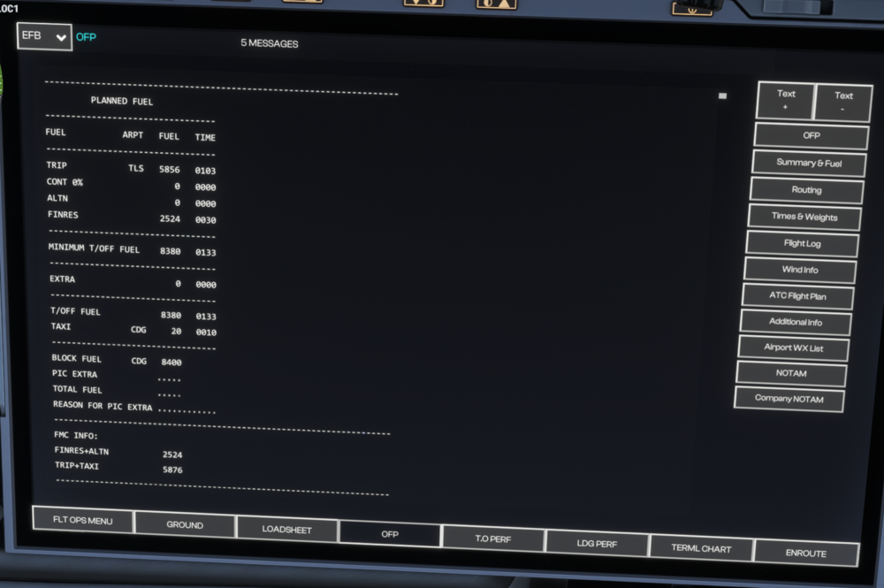
Task: Show the ATC Flight Plan
Action: (797, 296)
